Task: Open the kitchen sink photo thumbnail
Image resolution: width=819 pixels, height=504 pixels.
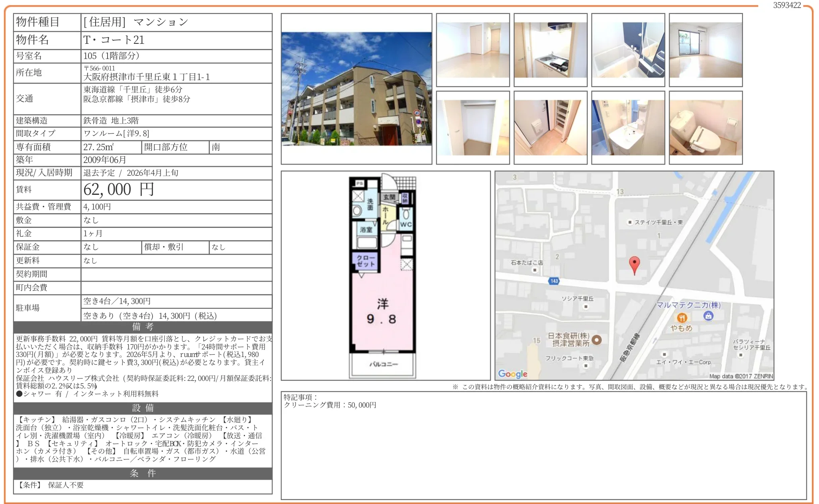Action: coord(550,50)
